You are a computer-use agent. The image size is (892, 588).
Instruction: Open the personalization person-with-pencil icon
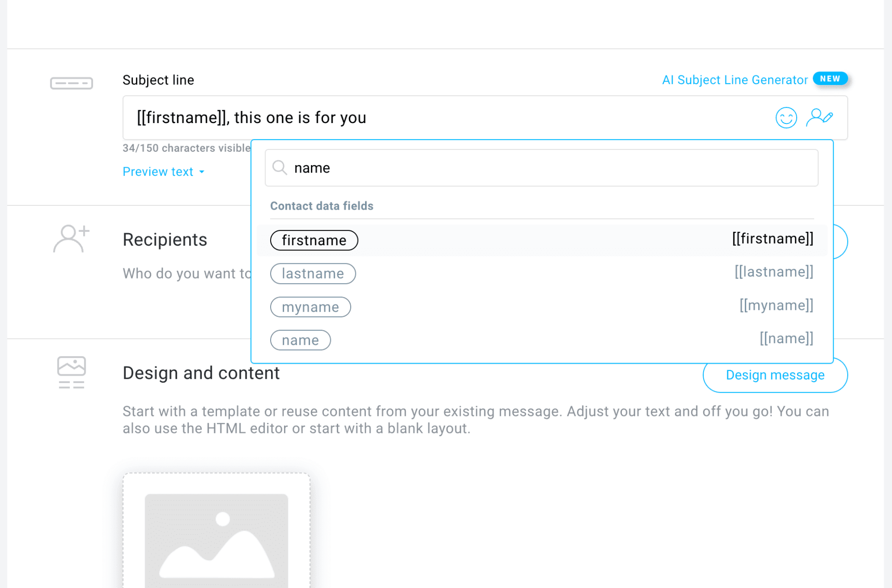(820, 118)
